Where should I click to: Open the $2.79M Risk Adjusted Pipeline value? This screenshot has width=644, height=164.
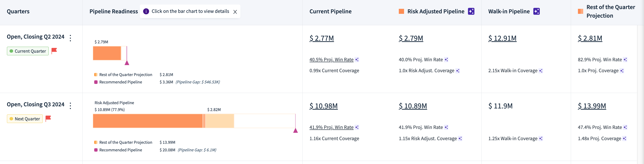coord(411,38)
